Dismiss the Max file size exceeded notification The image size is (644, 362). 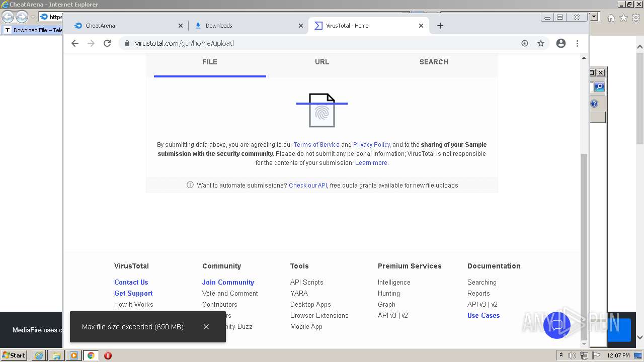(206, 327)
